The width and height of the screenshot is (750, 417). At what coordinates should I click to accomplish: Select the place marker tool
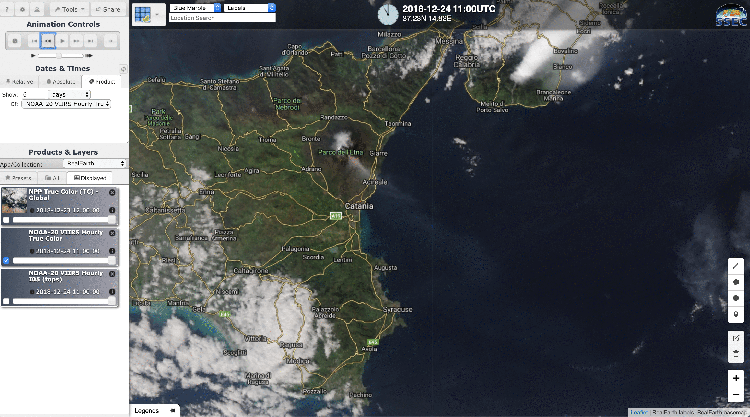tap(736, 314)
